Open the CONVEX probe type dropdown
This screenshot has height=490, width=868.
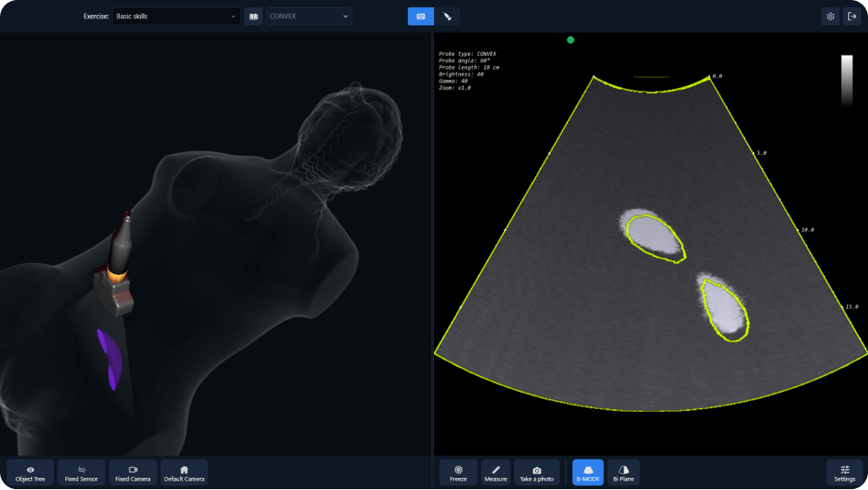[x=309, y=16]
